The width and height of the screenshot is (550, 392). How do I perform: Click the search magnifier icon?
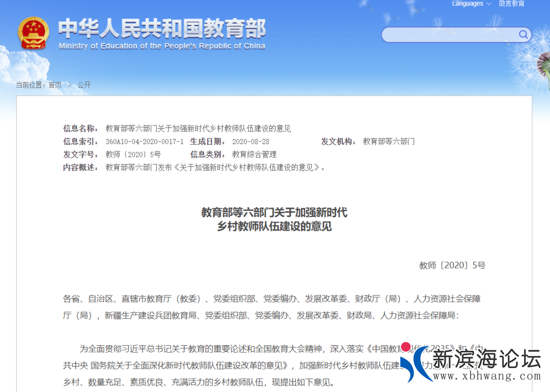coord(523,35)
